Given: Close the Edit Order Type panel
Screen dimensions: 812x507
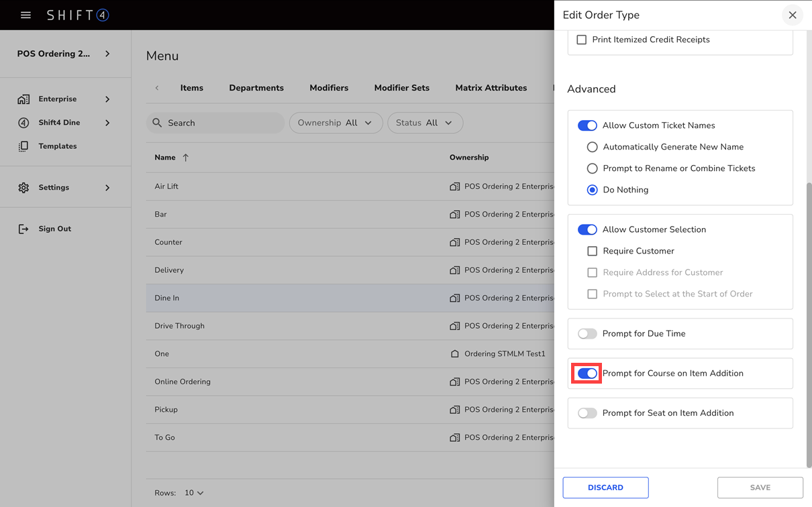Looking at the screenshot, I should [x=793, y=15].
